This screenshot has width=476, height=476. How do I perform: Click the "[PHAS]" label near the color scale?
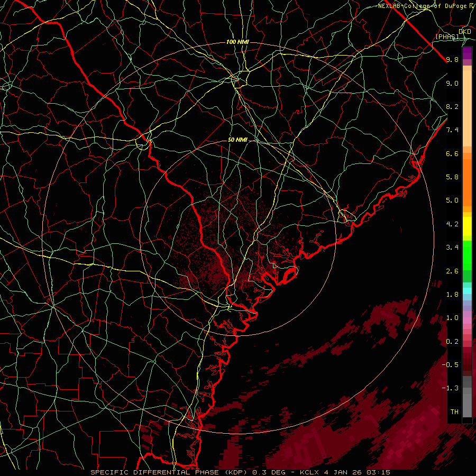pos(447,37)
